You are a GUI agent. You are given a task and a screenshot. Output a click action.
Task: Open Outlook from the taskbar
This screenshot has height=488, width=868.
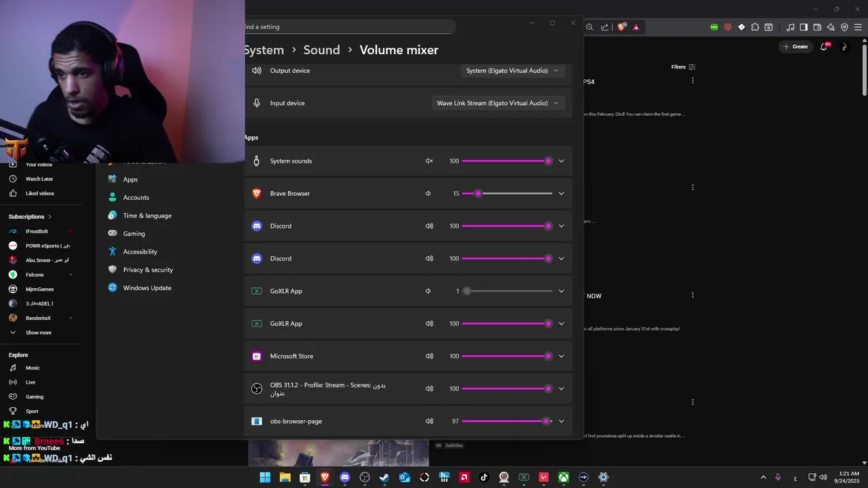[x=404, y=477]
